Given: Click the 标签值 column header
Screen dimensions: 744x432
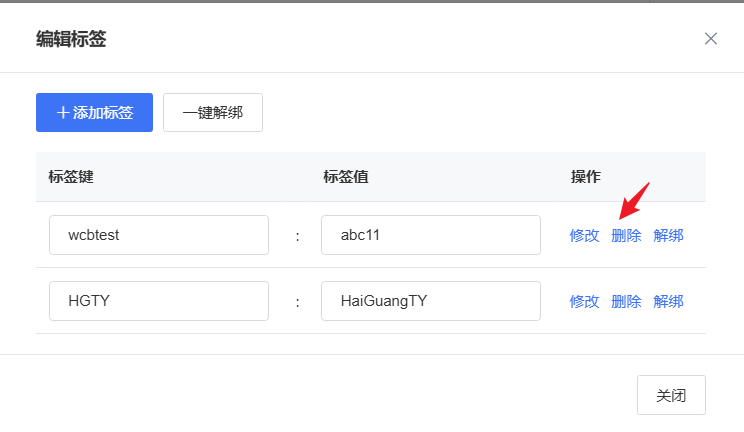Looking at the screenshot, I should point(346,177).
